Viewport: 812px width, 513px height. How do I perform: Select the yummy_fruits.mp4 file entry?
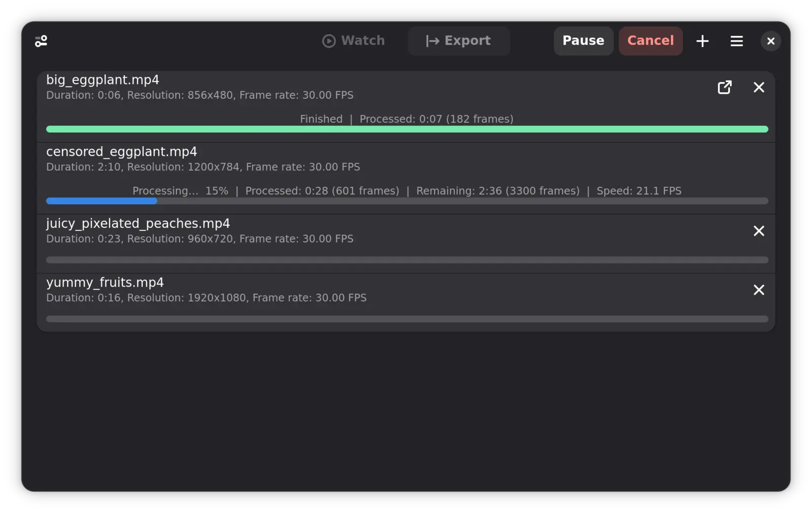(x=105, y=283)
